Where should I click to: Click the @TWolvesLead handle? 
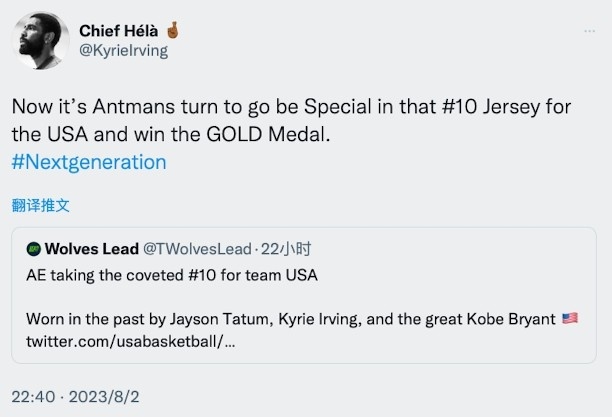200,249
